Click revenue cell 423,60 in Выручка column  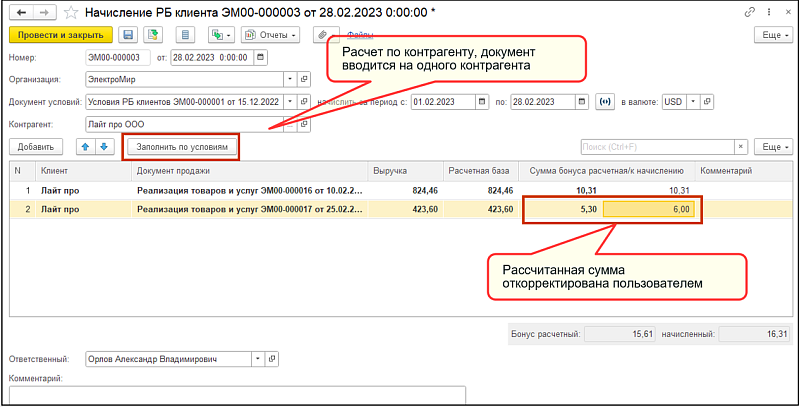(406, 209)
